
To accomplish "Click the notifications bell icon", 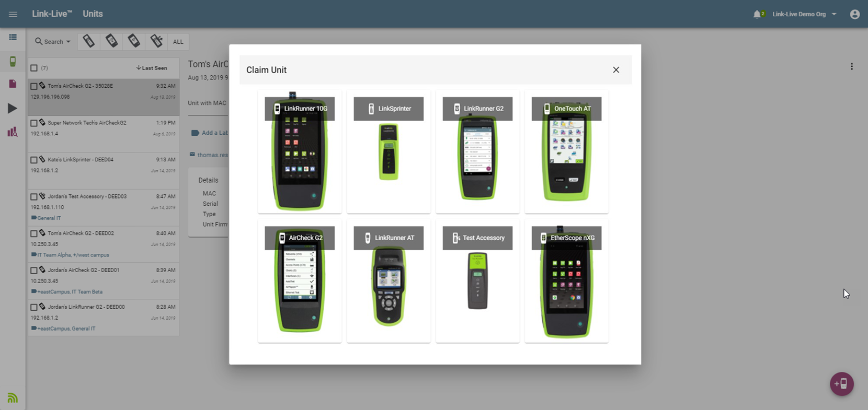I will [757, 15].
